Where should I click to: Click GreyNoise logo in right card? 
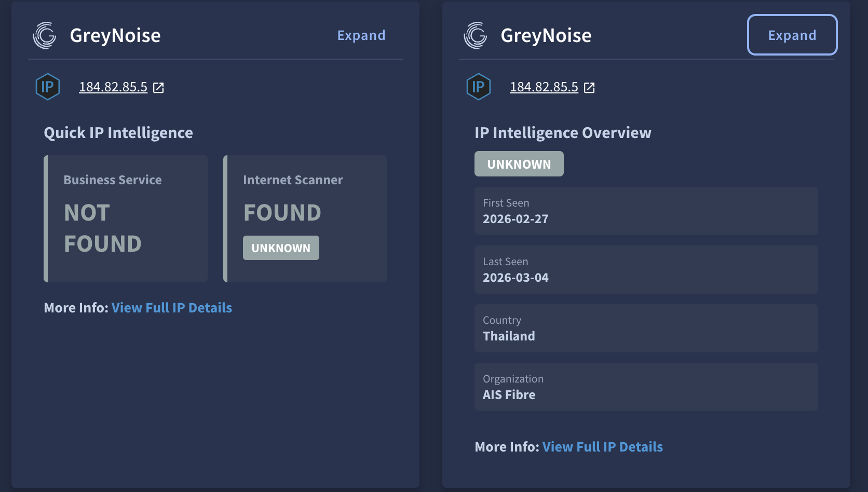pyautogui.click(x=476, y=35)
